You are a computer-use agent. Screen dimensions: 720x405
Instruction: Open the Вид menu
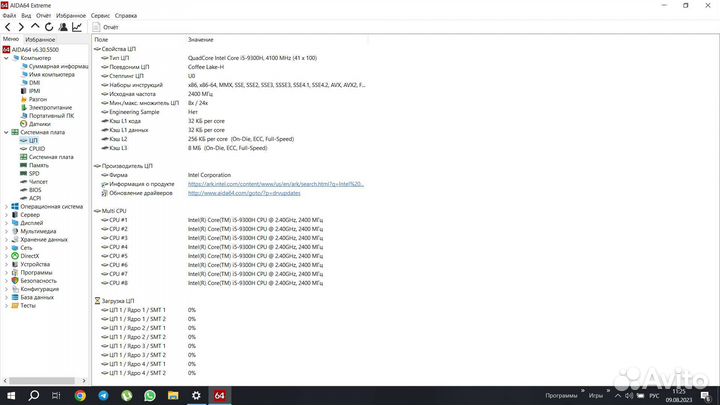pos(26,16)
